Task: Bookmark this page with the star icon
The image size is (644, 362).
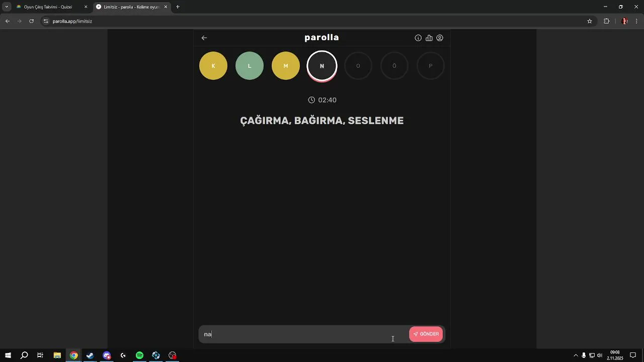Action: click(x=590, y=21)
